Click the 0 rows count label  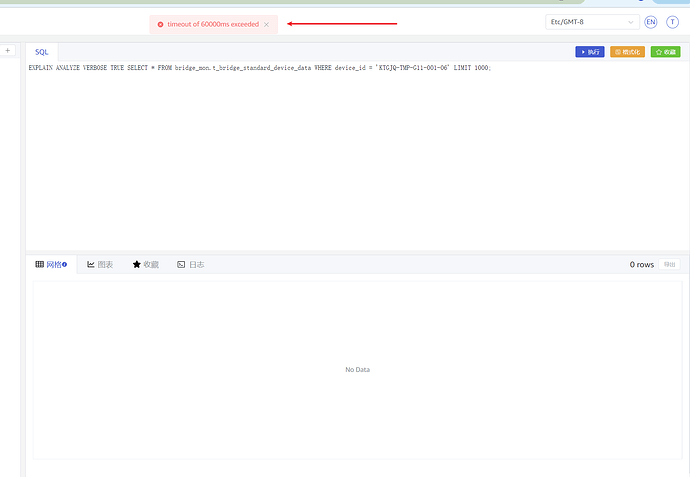[x=641, y=264]
